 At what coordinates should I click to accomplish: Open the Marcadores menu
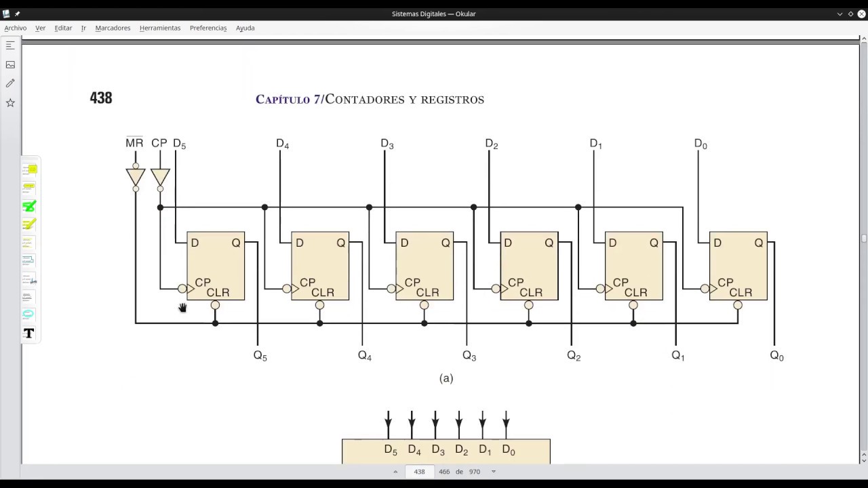tap(113, 28)
